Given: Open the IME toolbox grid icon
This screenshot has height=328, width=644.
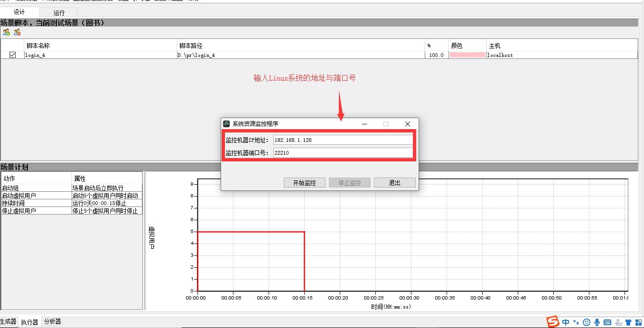Looking at the screenshot, I should point(639,322).
